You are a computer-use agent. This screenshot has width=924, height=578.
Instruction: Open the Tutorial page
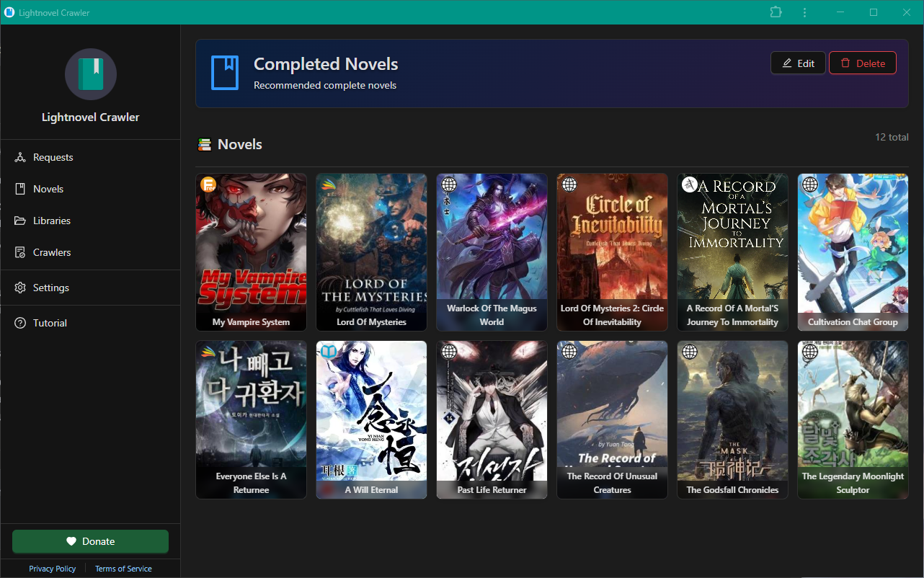[91, 323]
